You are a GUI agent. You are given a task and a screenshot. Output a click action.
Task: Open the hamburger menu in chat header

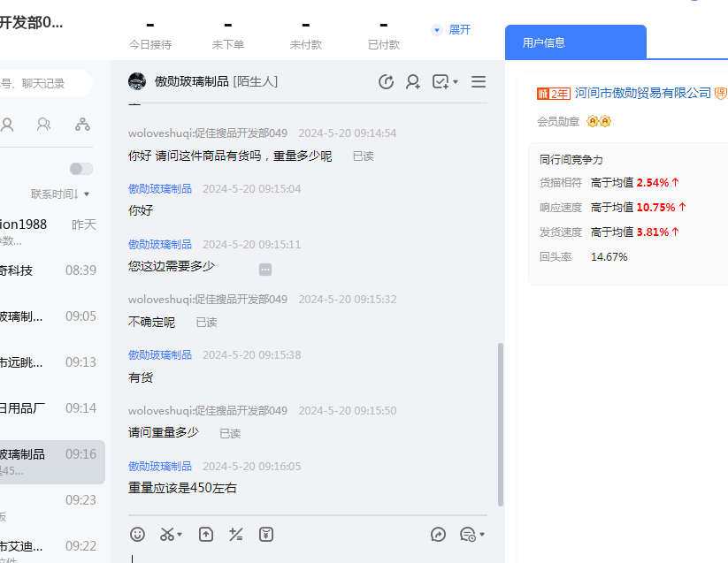(479, 82)
